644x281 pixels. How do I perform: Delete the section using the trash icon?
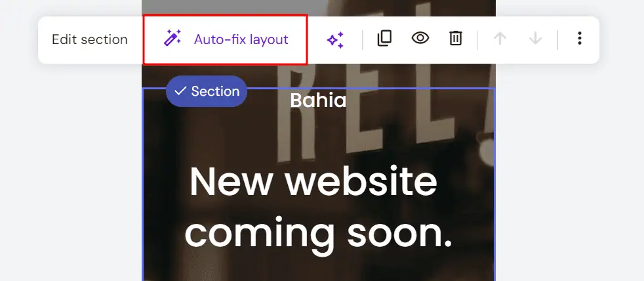[456, 38]
